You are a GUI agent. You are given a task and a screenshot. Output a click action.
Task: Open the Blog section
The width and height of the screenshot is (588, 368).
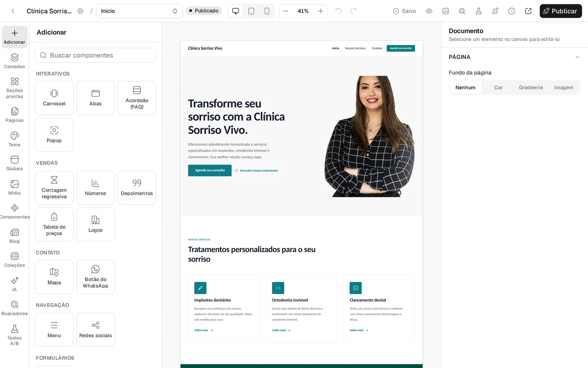click(x=14, y=236)
